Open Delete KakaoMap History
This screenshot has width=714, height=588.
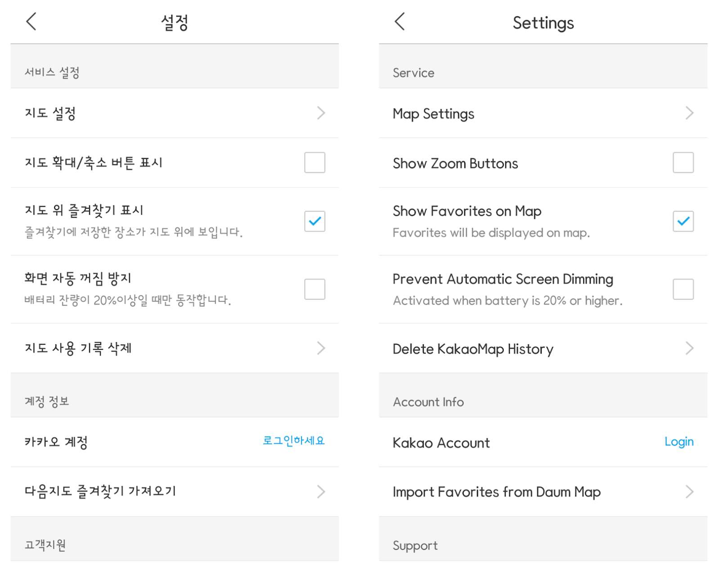473,348
